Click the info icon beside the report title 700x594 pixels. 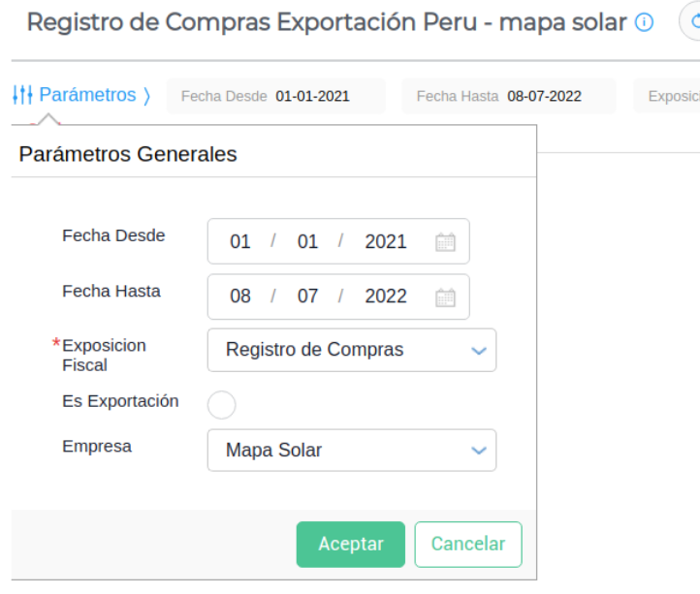644,23
